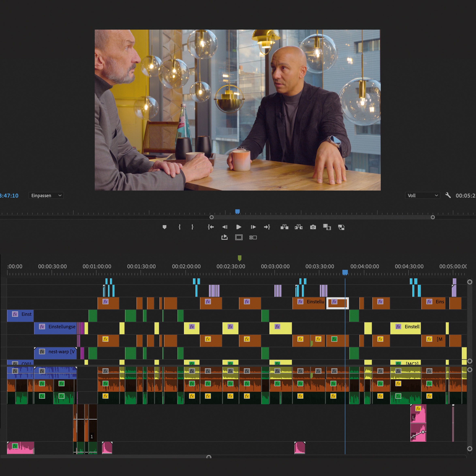Click the fx badge on the '[M' clip
This screenshot has height=476, width=476.
tap(429, 339)
